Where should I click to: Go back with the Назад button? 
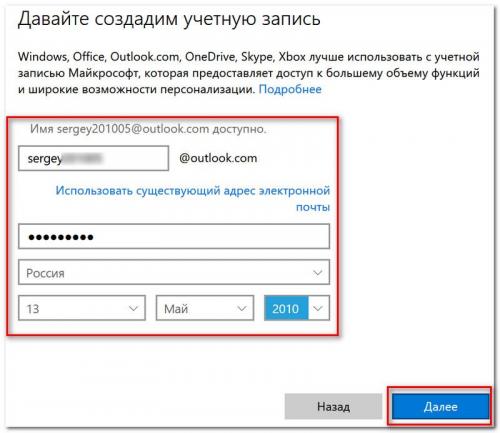tap(333, 406)
